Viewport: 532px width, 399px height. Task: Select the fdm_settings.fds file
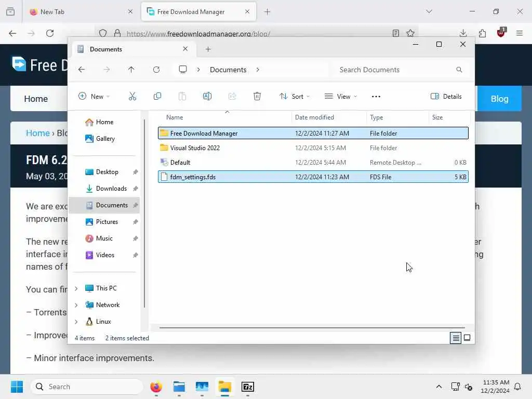313,177
